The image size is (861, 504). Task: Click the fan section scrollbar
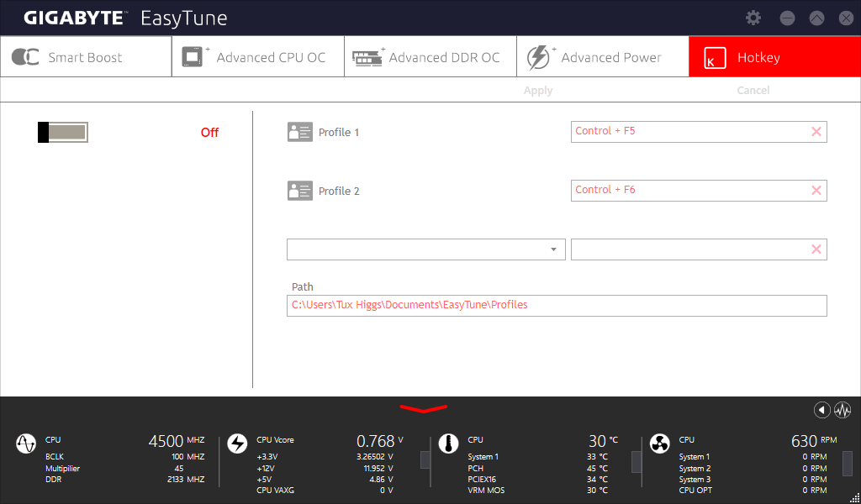848,463
